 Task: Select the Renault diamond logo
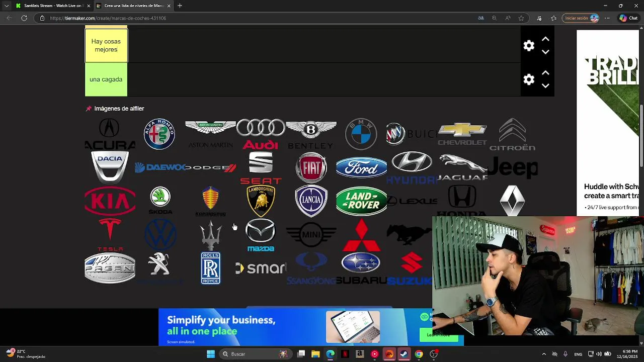click(x=512, y=201)
